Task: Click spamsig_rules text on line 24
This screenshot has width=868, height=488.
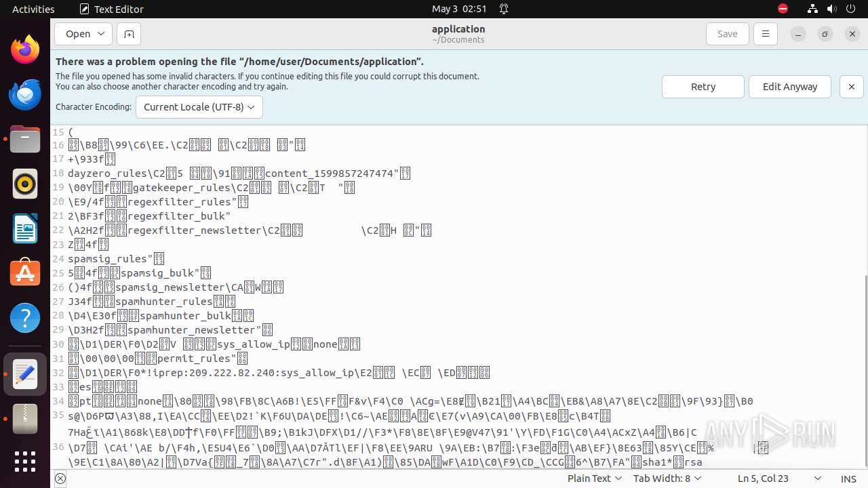Action: 107,259
